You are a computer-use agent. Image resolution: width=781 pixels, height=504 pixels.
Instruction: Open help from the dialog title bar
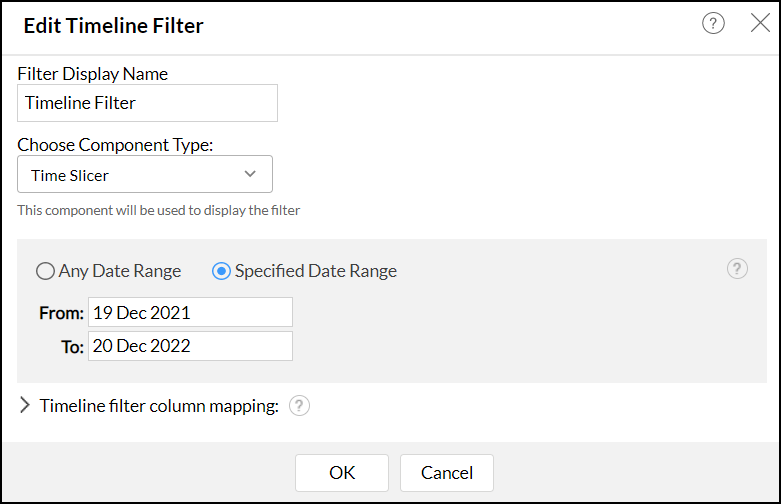713,25
